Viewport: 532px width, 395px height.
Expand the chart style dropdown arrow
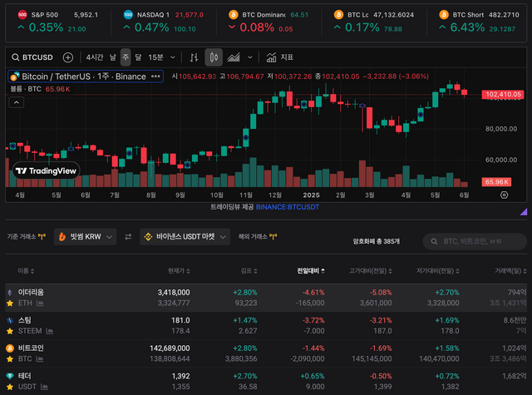(x=250, y=57)
